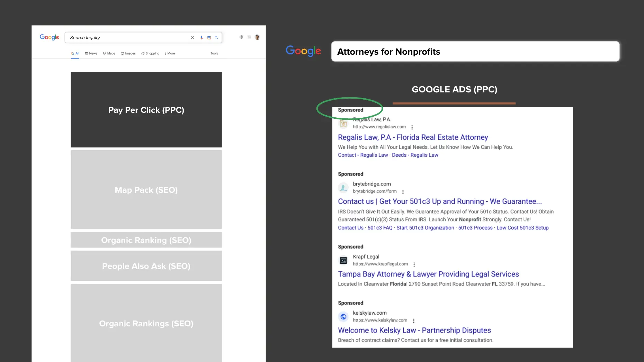Open the brytebridge Contact Us sitelink
The image size is (644, 362).
pyautogui.click(x=351, y=228)
